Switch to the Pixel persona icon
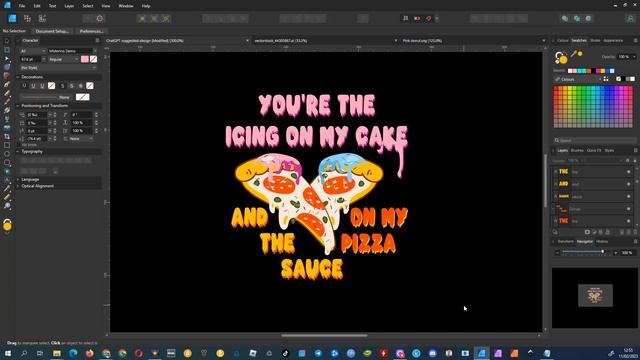Viewport: 640px width, 360px height. click(27, 18)
